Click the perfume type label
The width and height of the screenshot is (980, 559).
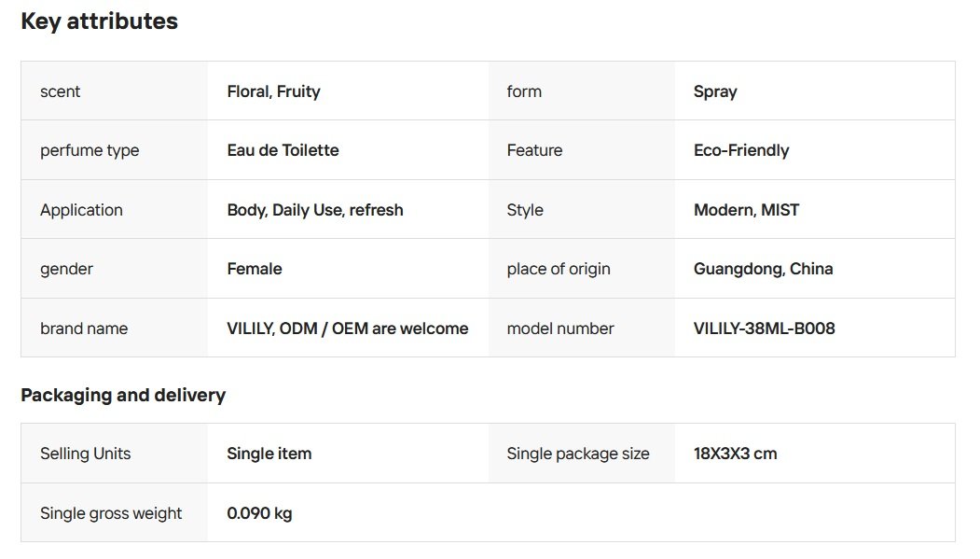click(90, 150)
